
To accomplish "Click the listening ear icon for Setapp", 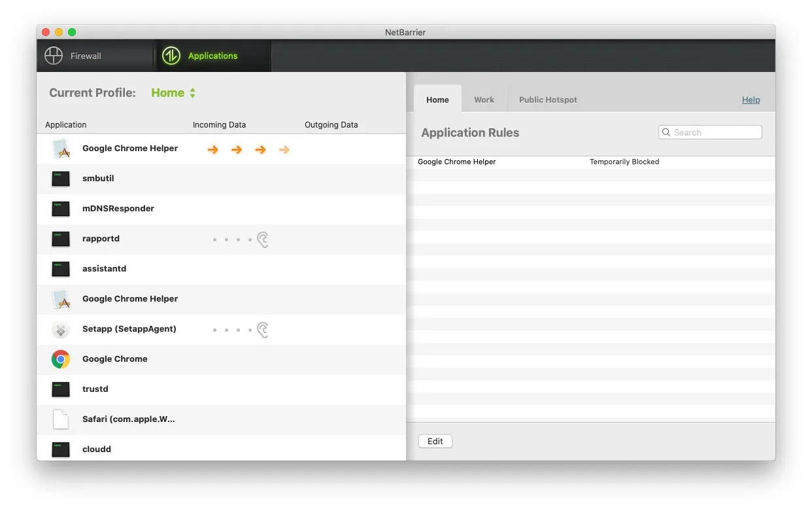I will tap(263, 330).
